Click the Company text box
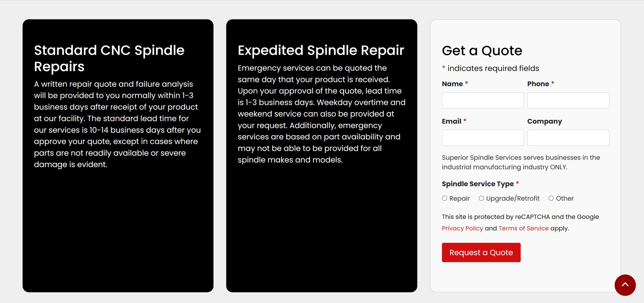The height and width of the screenshot is (303, 644). (568, 138)
